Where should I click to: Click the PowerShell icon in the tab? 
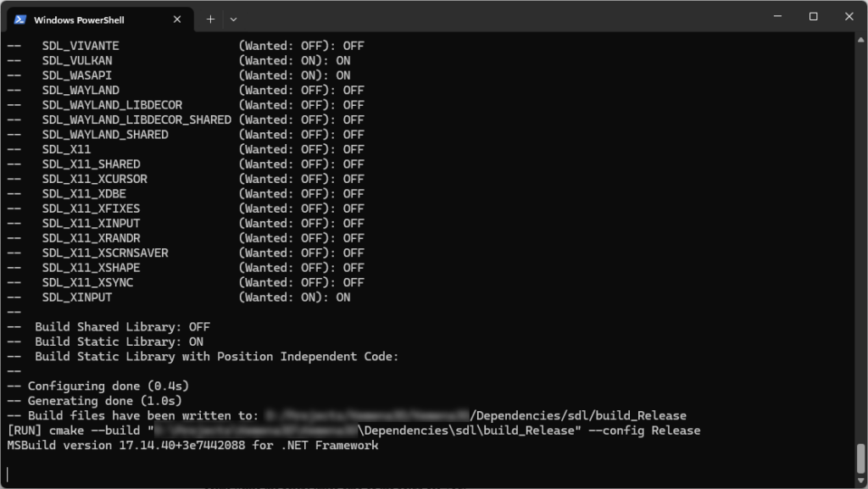(20, 19)
